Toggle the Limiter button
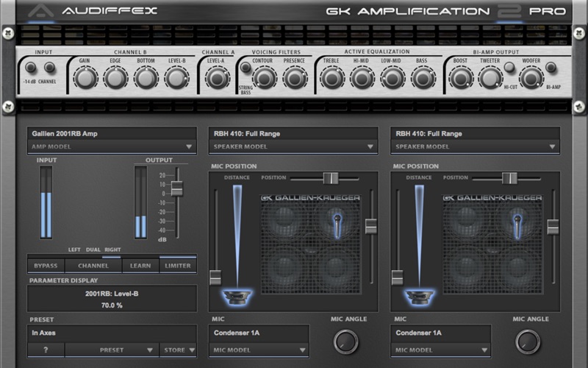 pos(178,266)
